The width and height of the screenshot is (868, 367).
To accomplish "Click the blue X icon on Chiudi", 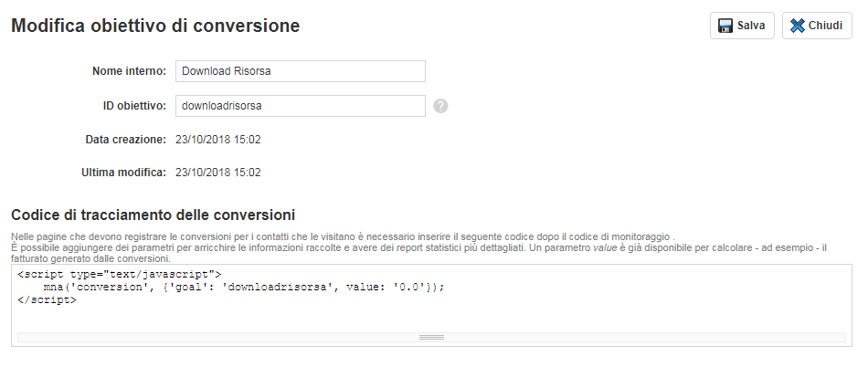I will tap(798, 26).
